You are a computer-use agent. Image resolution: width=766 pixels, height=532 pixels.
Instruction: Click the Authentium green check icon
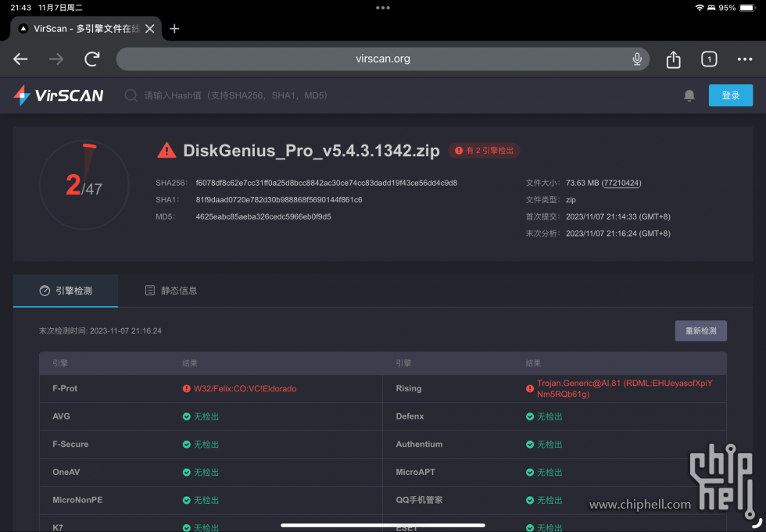coord(530,445)
